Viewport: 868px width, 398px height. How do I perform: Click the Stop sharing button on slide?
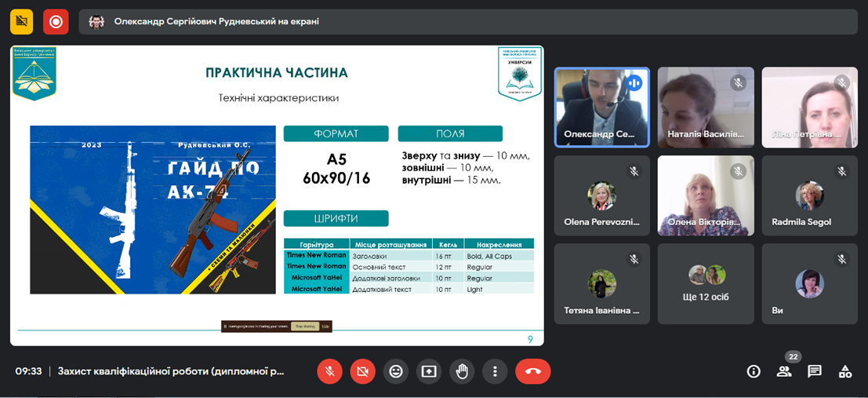(306, 327)
